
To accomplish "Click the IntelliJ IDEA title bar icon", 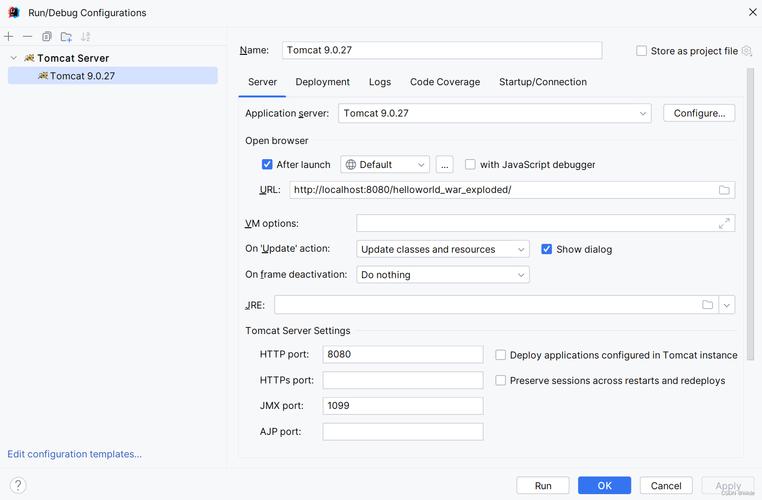I will tap(14, 13).
